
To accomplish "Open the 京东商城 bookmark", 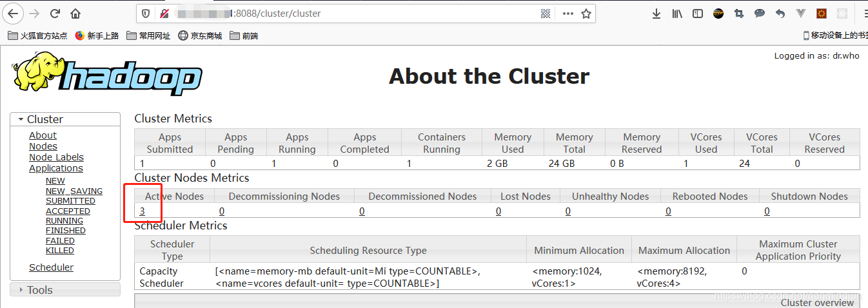I will pos(201,36).
